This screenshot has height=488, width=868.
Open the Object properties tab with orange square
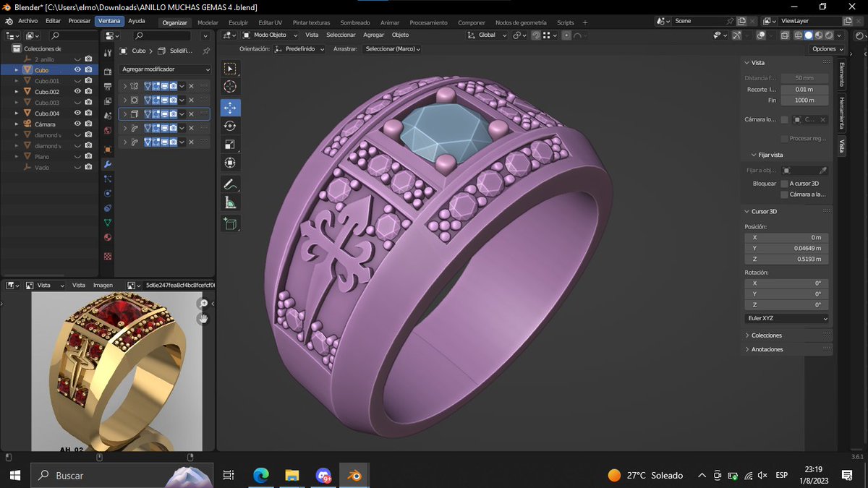(x=108, y=150)
